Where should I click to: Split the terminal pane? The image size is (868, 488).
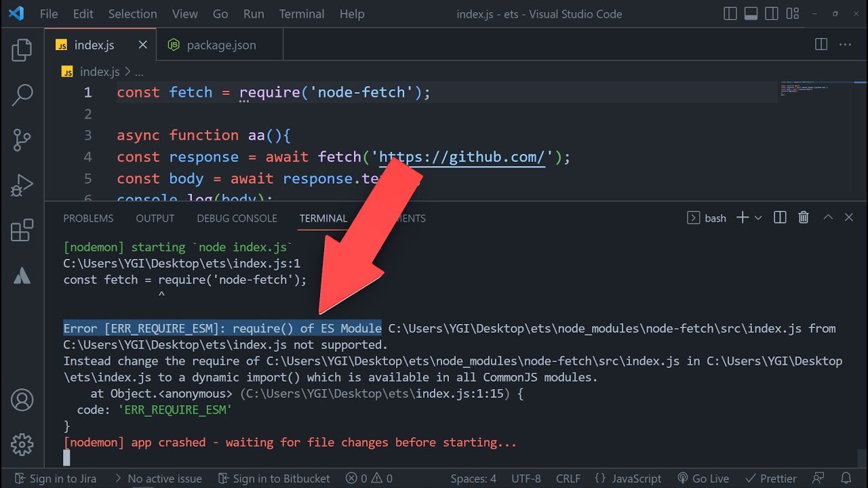pyautogui.click(x=780, y=218)
